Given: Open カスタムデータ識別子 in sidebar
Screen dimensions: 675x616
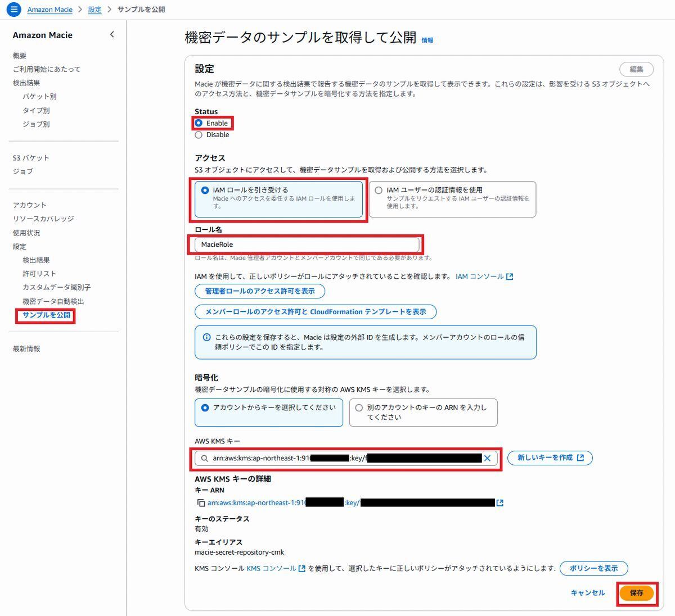Looking at the screenshot, I should tap(57, 287).
